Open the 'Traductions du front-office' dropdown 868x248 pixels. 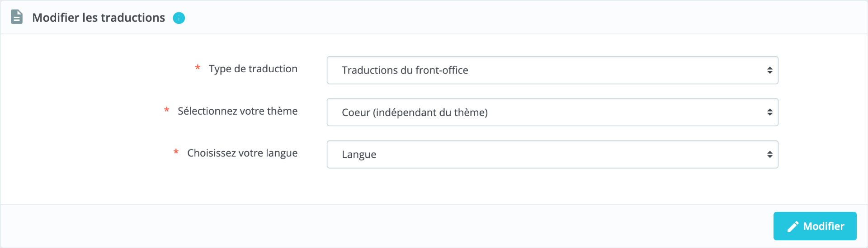click(x=542, y=70)
